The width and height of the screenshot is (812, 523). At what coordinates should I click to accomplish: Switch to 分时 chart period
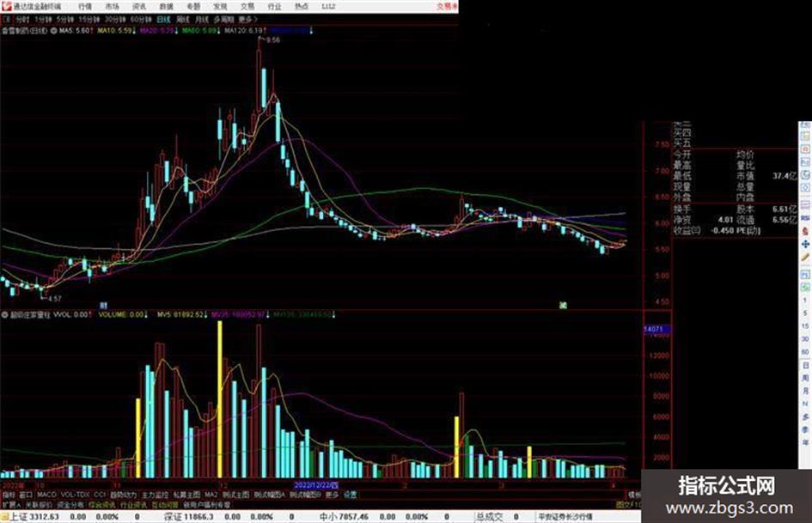point(21,19)
